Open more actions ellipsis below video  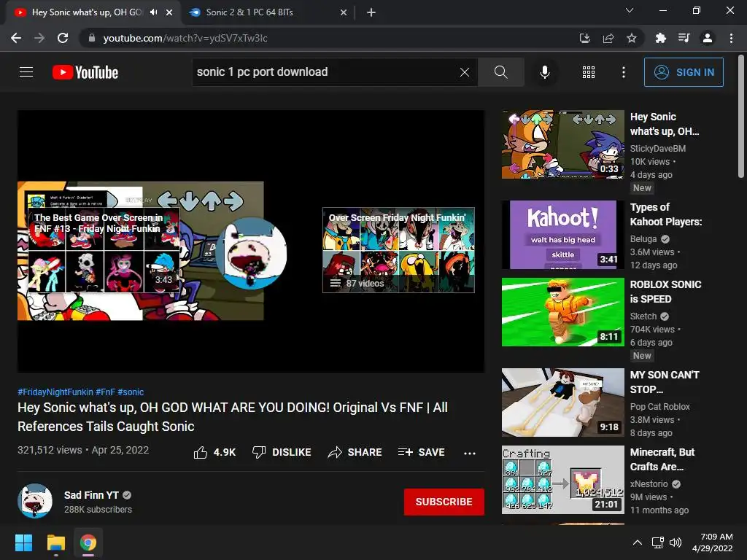click(470, 453)
